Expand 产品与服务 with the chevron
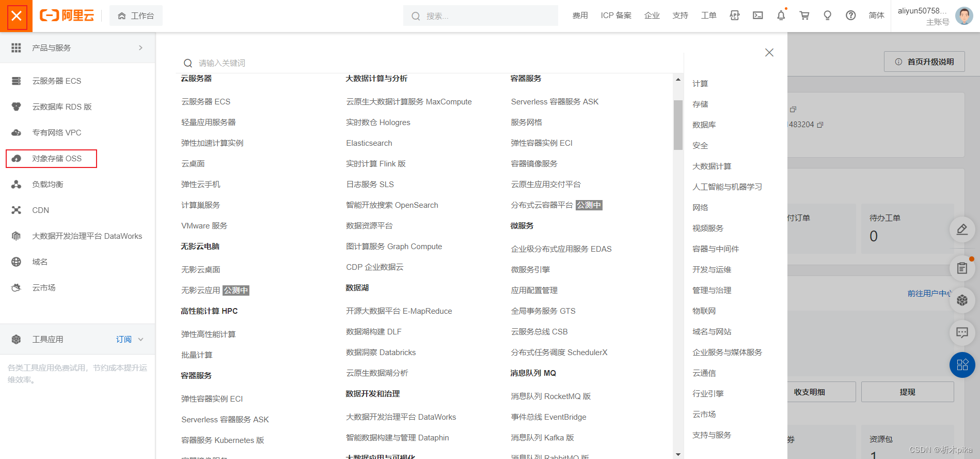The height and width of the screenshot is (459, 980). coord(140,48)
